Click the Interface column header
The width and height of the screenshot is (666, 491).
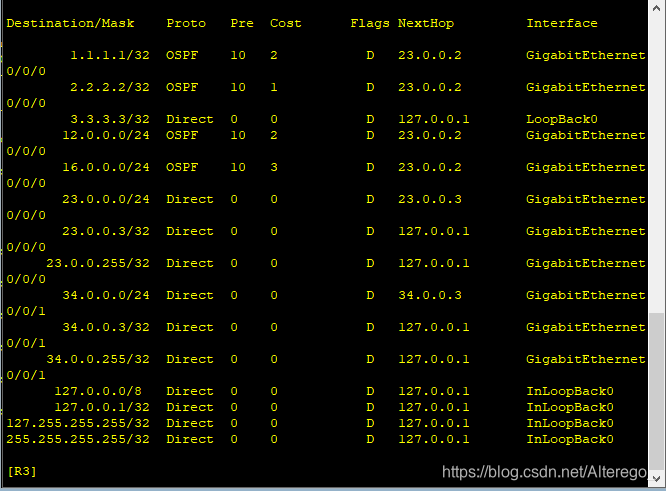(562, 23)
